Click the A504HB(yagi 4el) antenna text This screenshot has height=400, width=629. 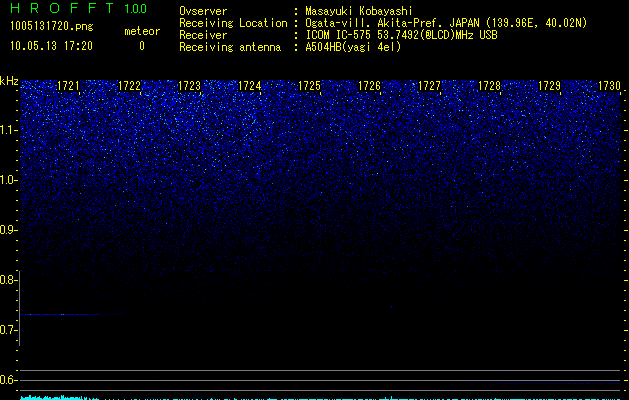tap(353, 47)
